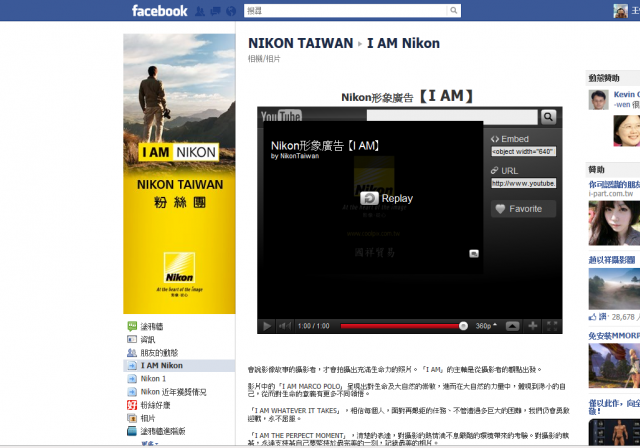
Task: Open the woman with glasses avatar thumbnail
Action: (x=627, y=131)
